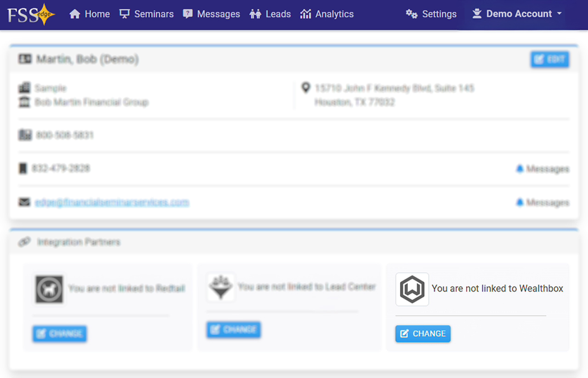Open Settings with the gears icon

point(431,14)
